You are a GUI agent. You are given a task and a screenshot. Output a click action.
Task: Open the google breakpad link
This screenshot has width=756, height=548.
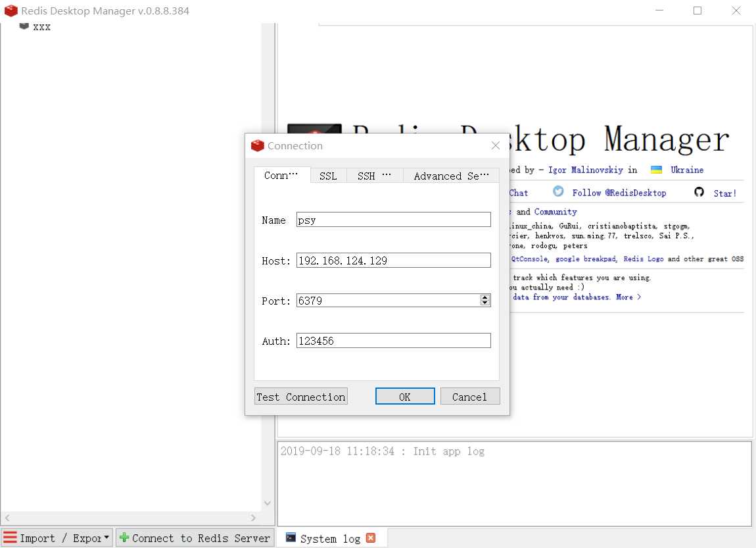pos(586,259)
